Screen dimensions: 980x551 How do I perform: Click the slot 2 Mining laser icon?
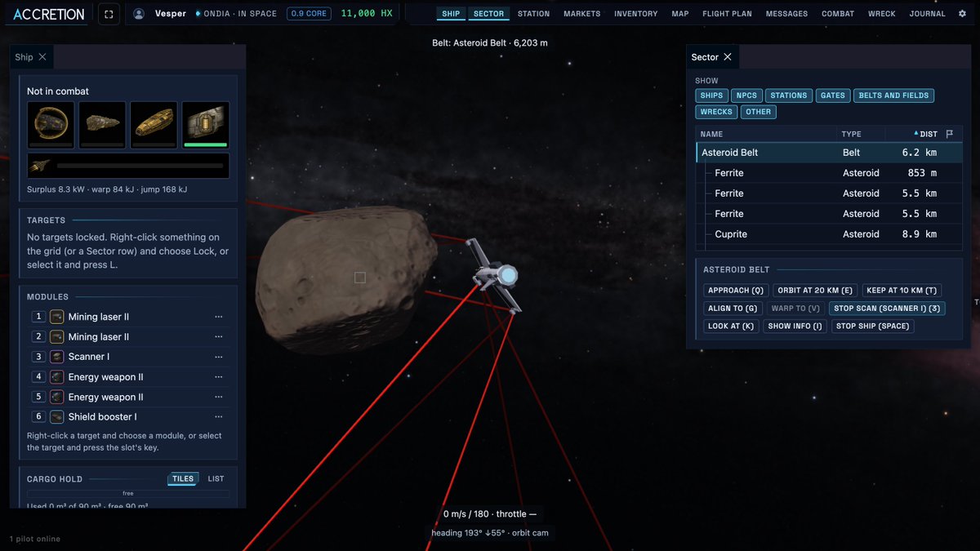click(56, 336)
